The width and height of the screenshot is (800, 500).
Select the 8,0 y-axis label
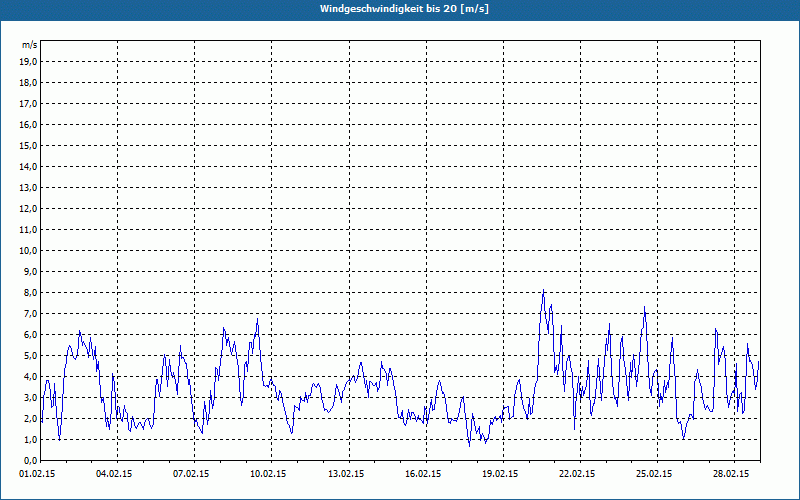pyautogui.click(x=31, y=292)
